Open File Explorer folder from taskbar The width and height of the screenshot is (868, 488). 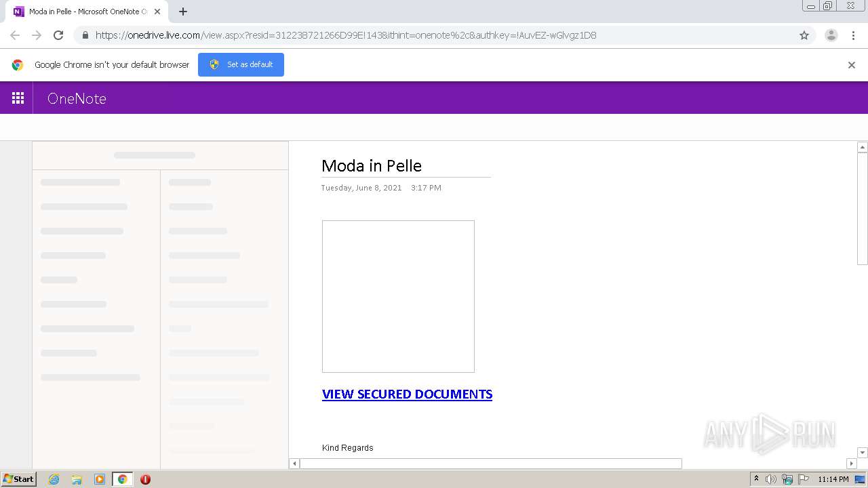(x=77, y=479)
